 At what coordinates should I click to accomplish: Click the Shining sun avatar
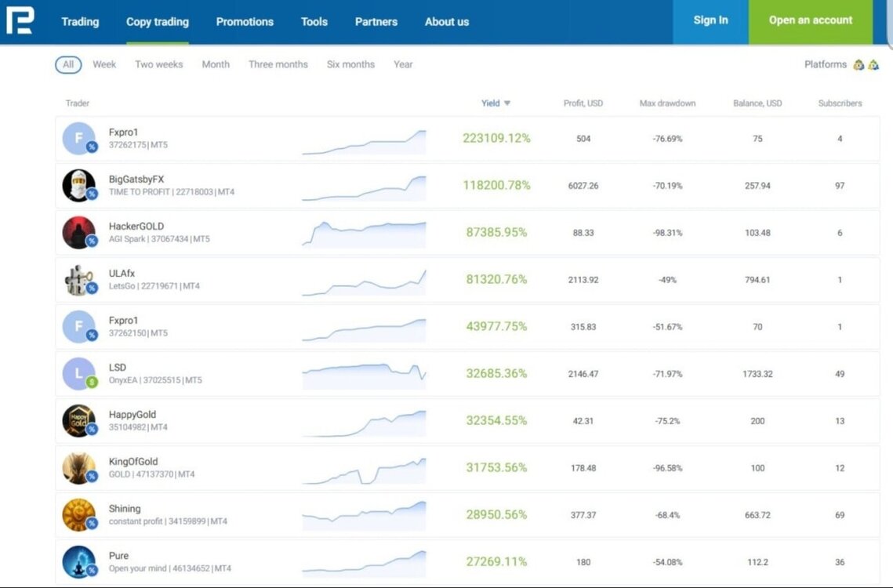pyautogui.click(x=78, y=514)
